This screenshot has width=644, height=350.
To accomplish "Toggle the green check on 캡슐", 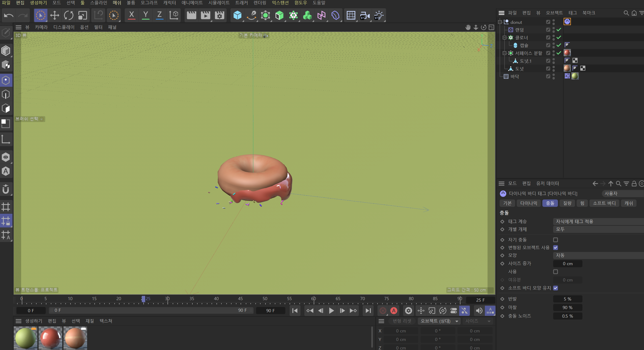I will pos(559,45).
